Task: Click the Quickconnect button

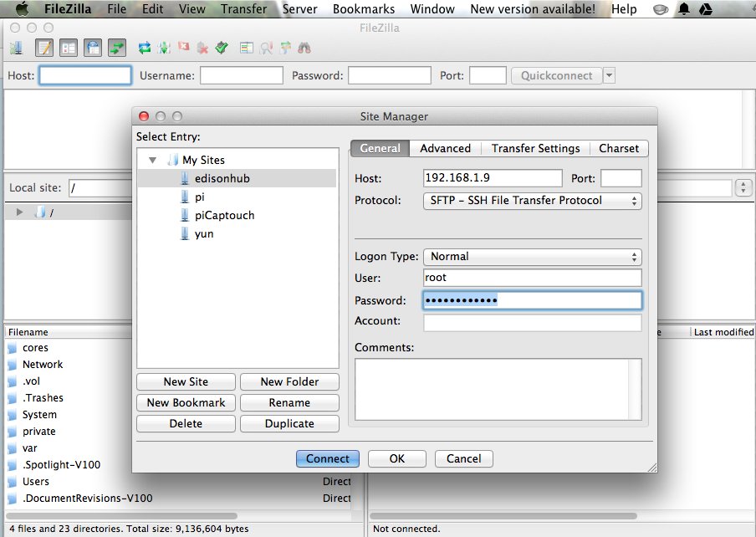Action: pos(557,75)
